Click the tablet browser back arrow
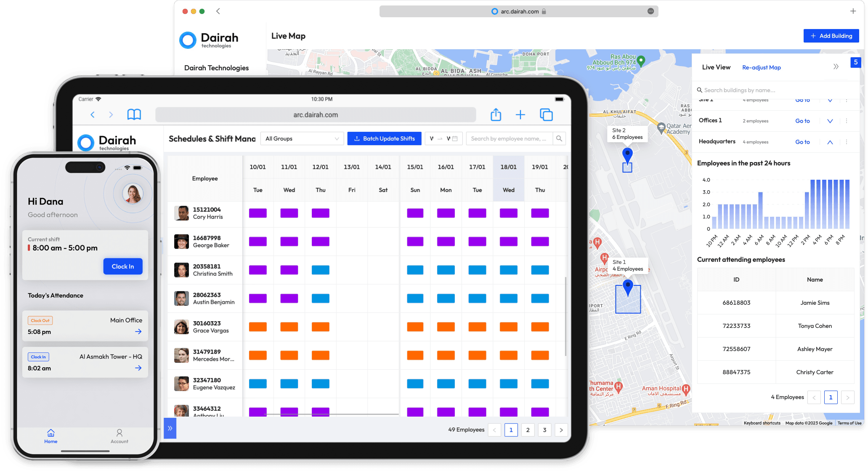Image resolution: width=868 pixels, height=471 pixels. tap(93, 114)
